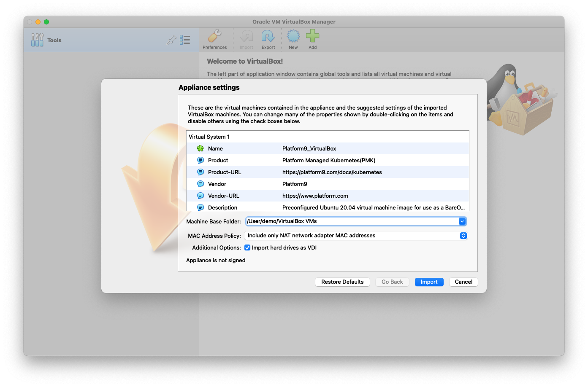Uncheck Import hard drives as VDI
The width and height of the screenshot is (588, 387).
(247, 248)
